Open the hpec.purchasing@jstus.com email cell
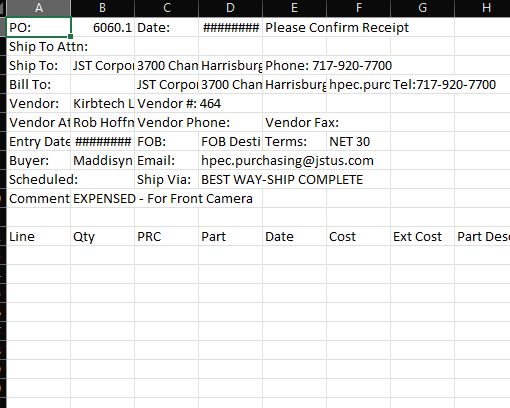The image size is (510, 408). click(287, 160)
